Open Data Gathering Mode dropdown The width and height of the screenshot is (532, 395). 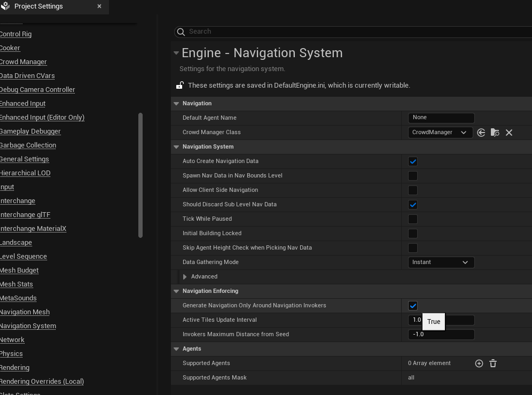click(x=441, y=262)
